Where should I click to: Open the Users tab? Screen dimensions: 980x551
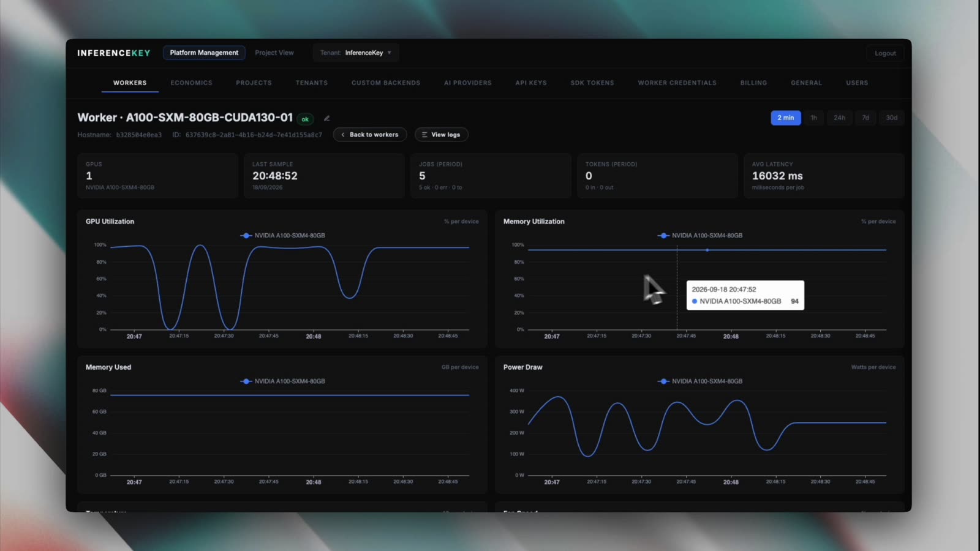(857, 83)
